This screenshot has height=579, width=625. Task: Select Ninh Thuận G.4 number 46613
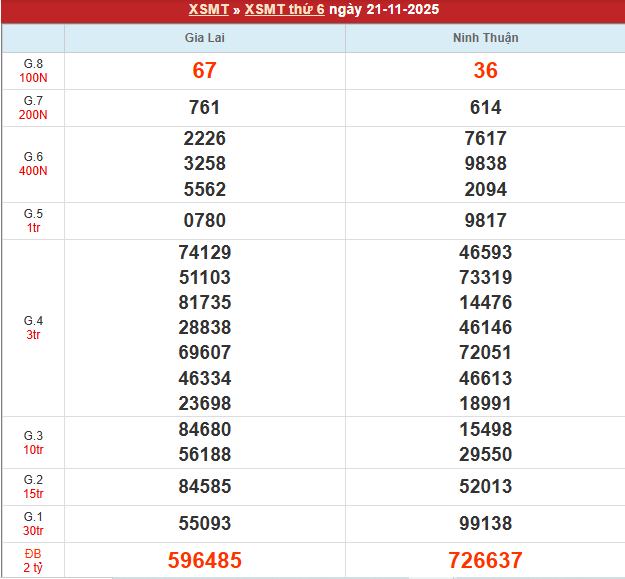485,378
